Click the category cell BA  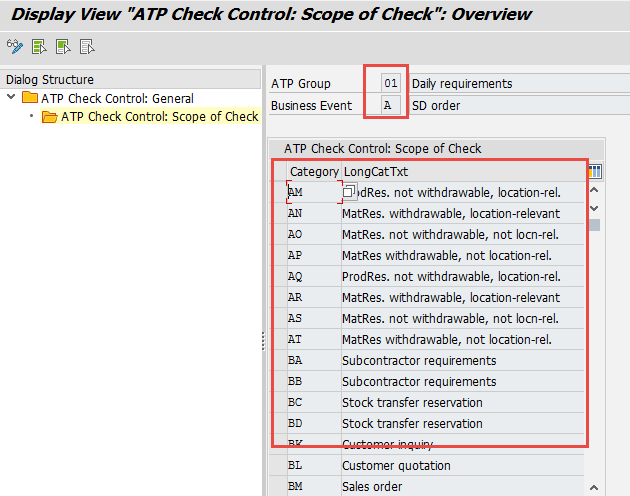314,361
